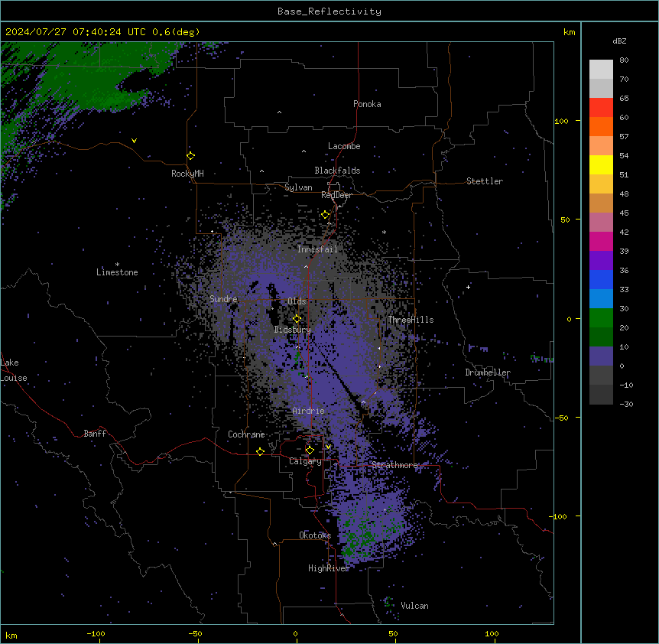Viewport: 659px width, 644px height.
Task: Click the Limestone label
Action: click(117, 272)
